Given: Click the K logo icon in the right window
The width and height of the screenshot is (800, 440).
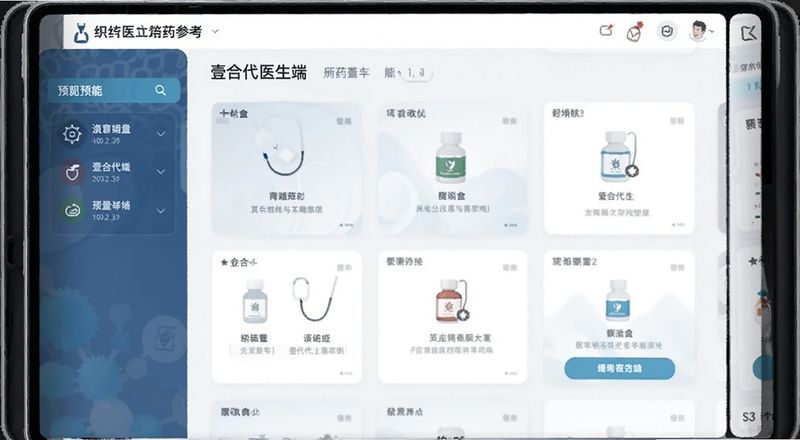Looking at the screenshot, I should (748, 34).
